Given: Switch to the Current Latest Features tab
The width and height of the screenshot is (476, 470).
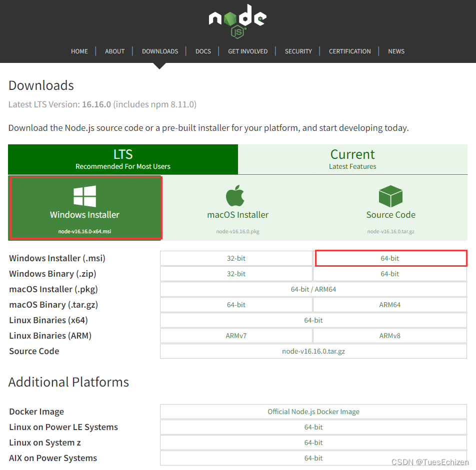Looking at the screenshot, I should (353, 159).
